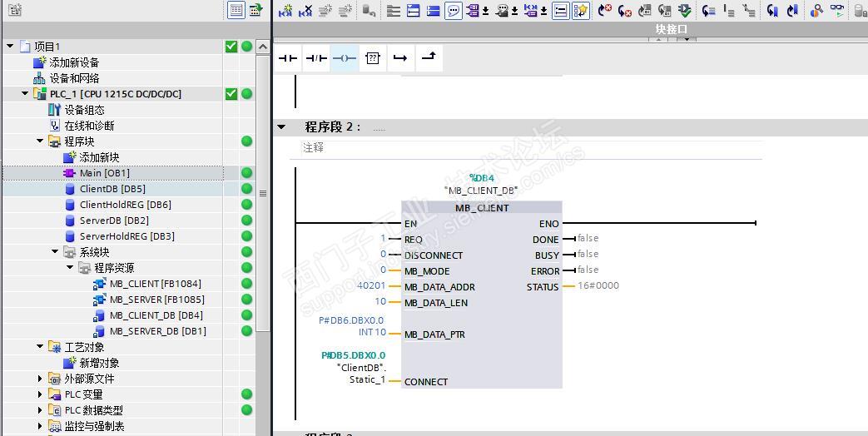Click the MB_DATA_ADDR value 40201
Screen dimensions: 868x436
tap(370, 286)
